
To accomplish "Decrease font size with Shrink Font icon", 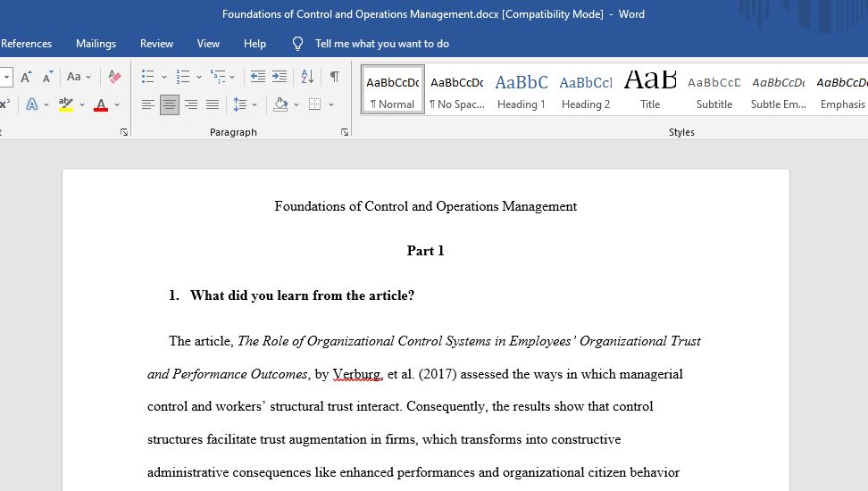I will pos(47,77).
